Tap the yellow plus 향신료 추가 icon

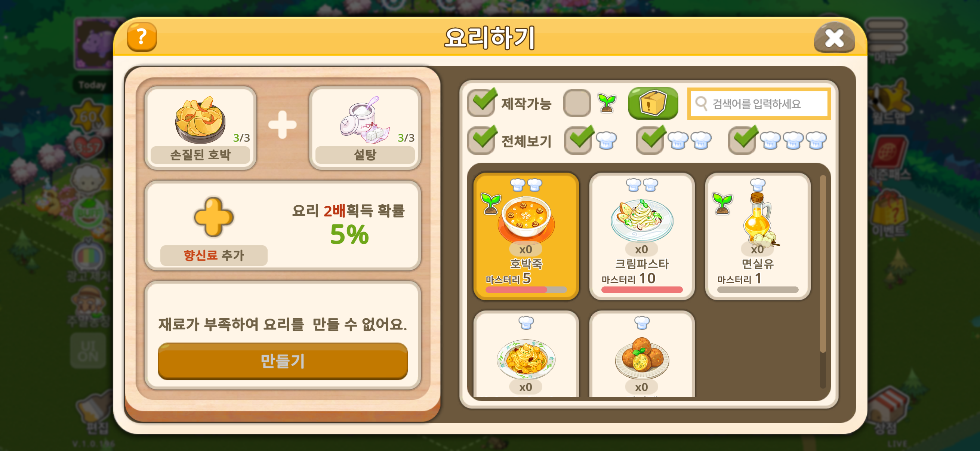click(213, 217)
